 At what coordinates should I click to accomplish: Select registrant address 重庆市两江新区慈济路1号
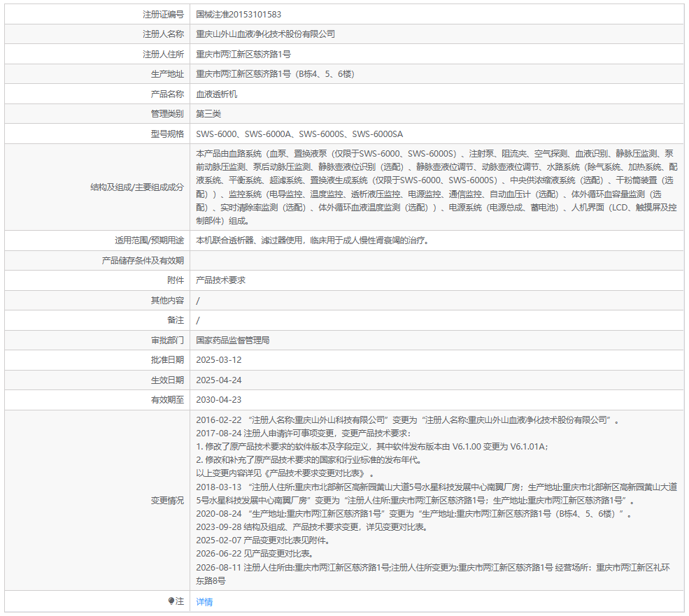coord(243,55)
